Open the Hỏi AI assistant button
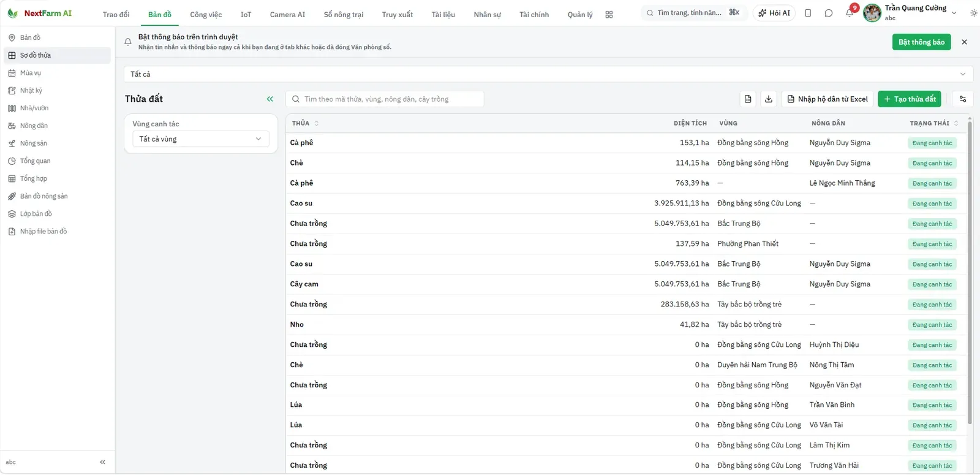 [774, 13]
